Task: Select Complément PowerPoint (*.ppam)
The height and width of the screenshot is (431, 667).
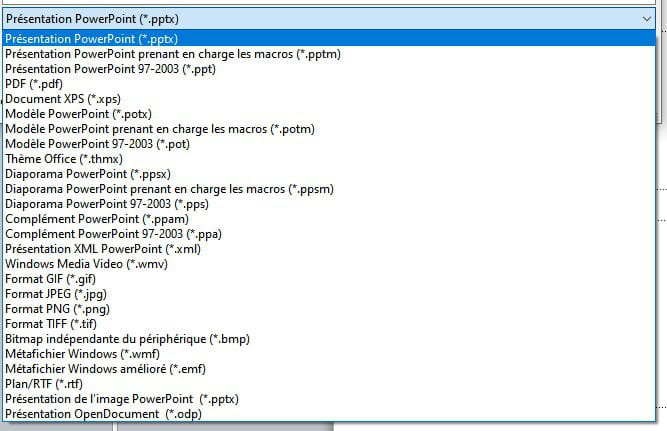Action: pos(329,219)
